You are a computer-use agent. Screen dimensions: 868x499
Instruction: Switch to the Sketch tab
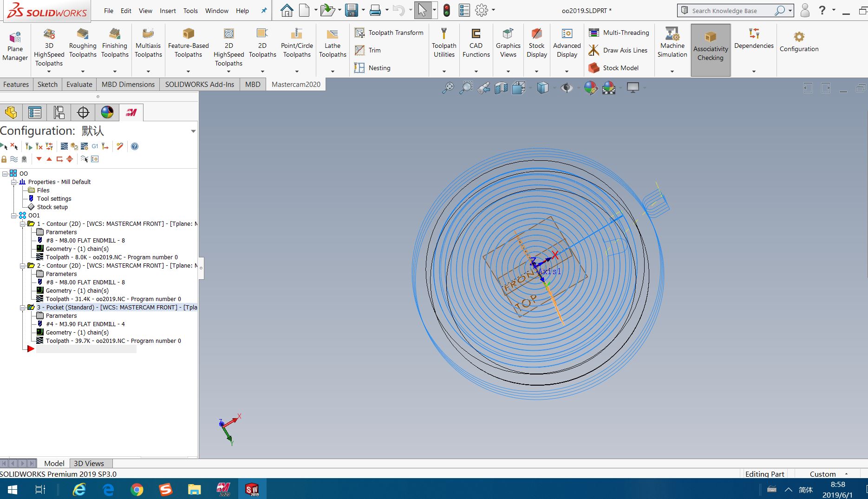pos(47,84)
